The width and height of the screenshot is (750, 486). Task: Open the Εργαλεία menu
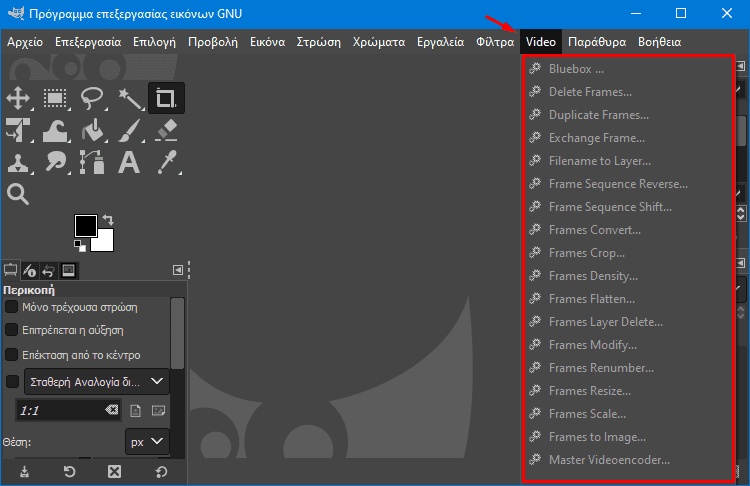pyautogui.click(x=441, y=42)
